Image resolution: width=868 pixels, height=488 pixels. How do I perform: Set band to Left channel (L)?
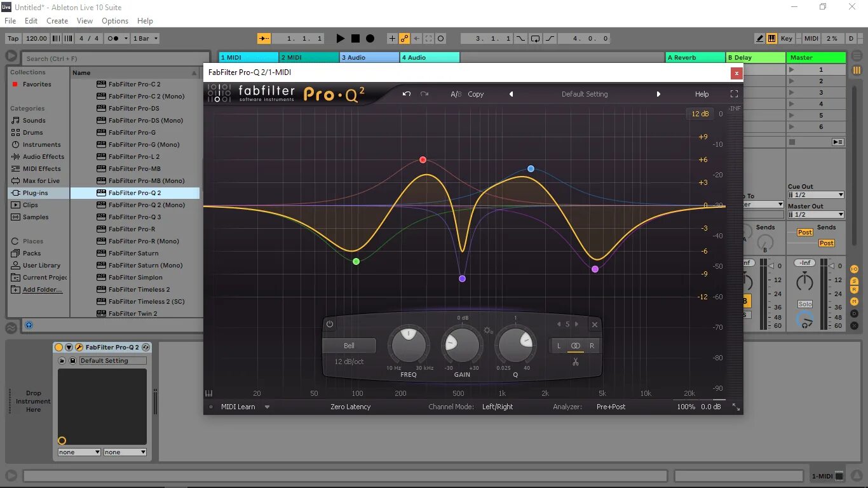(x=559, y=346)
